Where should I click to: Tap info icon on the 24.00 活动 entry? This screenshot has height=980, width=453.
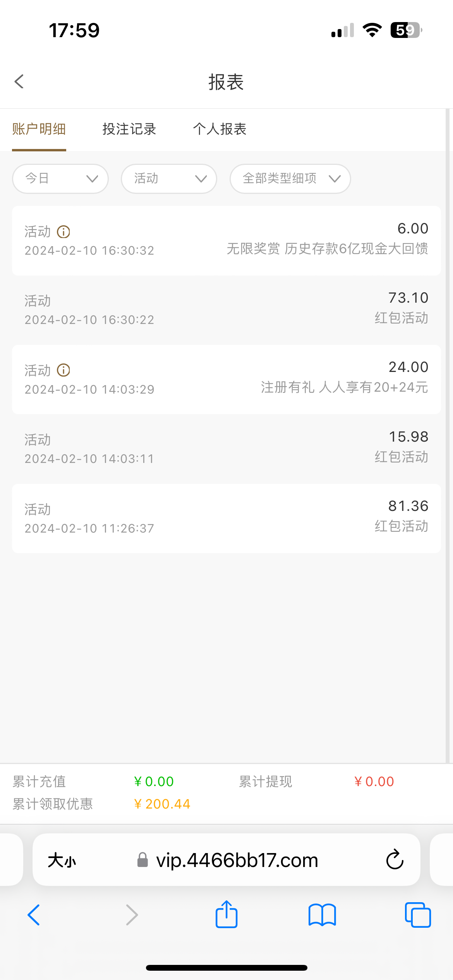pyautogui.click(x=63, y=370)
